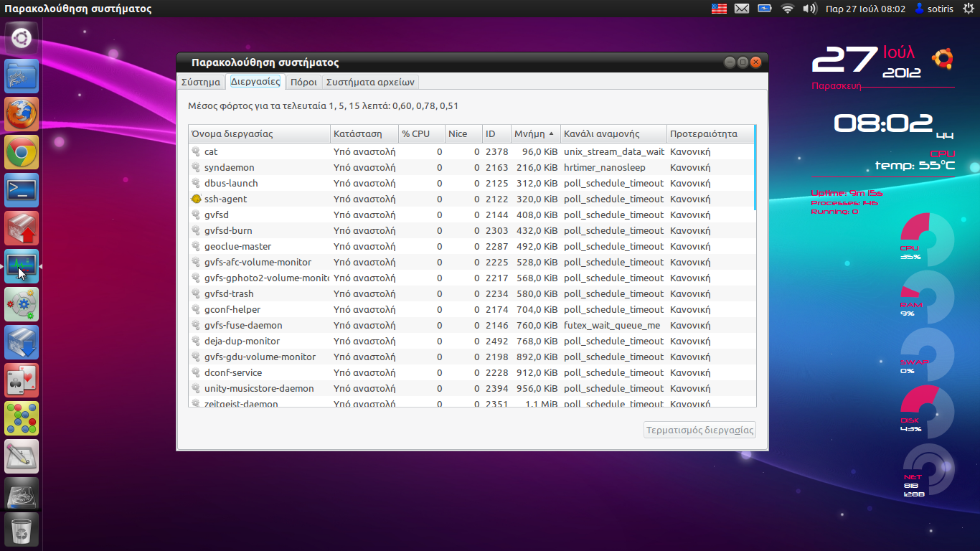This screenshot has width=980, height=551.
Task: Open the Terminal launcher icon
Action: [22, 190]
